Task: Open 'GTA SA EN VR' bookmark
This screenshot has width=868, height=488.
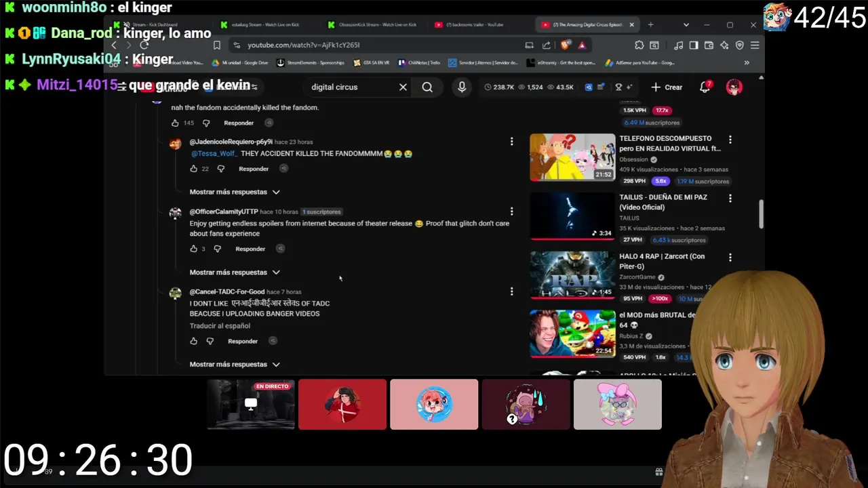Action: click(x=371, y=63)
